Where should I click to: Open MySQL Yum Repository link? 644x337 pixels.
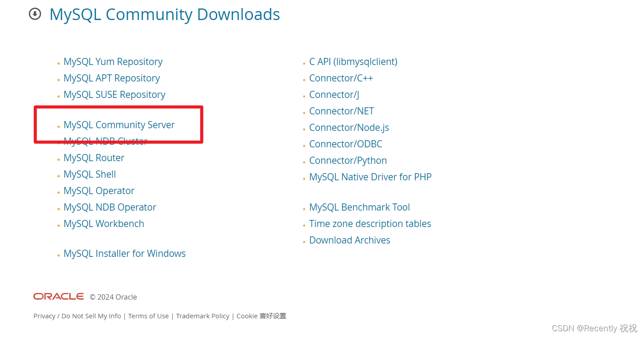pos(113,62)
